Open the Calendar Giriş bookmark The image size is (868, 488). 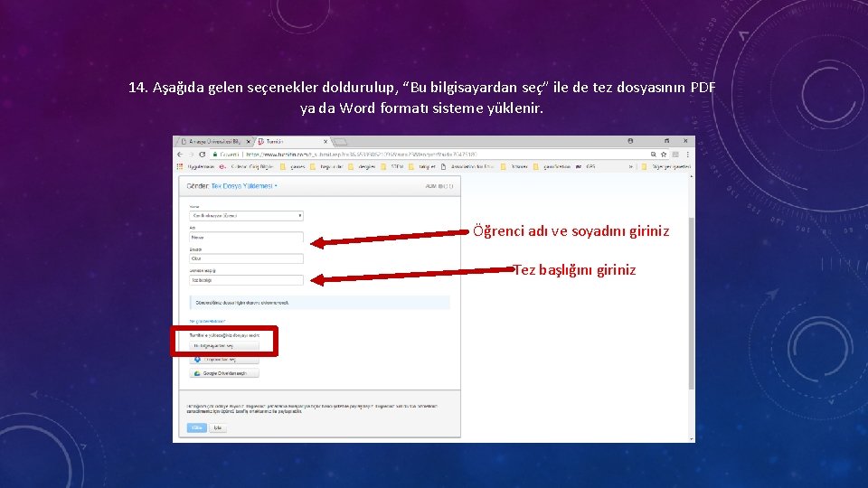click(x=247, y=166)
